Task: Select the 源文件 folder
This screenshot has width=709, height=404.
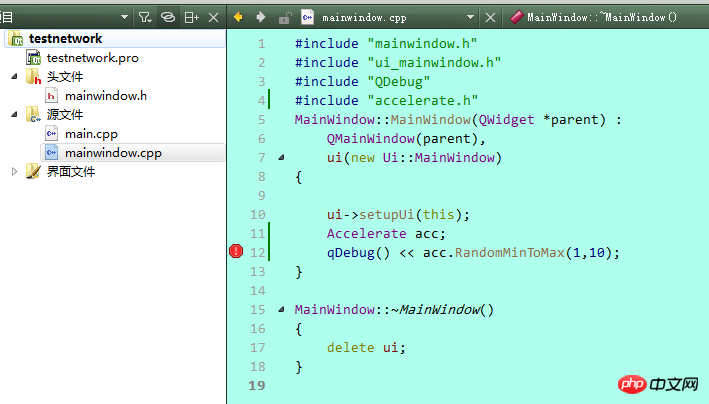Action: point(65,115)
